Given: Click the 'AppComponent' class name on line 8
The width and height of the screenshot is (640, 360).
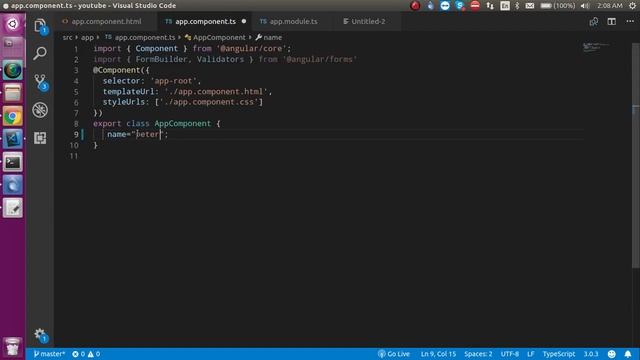Looking at the screenshot, I should click(x=182, y=123).
